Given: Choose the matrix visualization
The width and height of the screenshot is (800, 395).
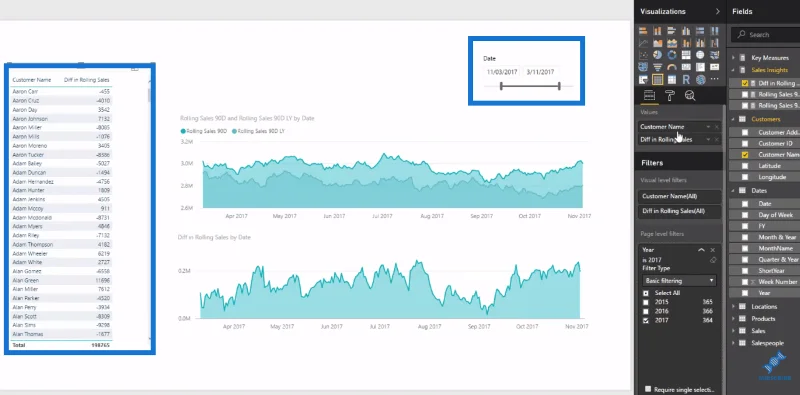Looking at the screenshot, I should click(x=672, y=80).
